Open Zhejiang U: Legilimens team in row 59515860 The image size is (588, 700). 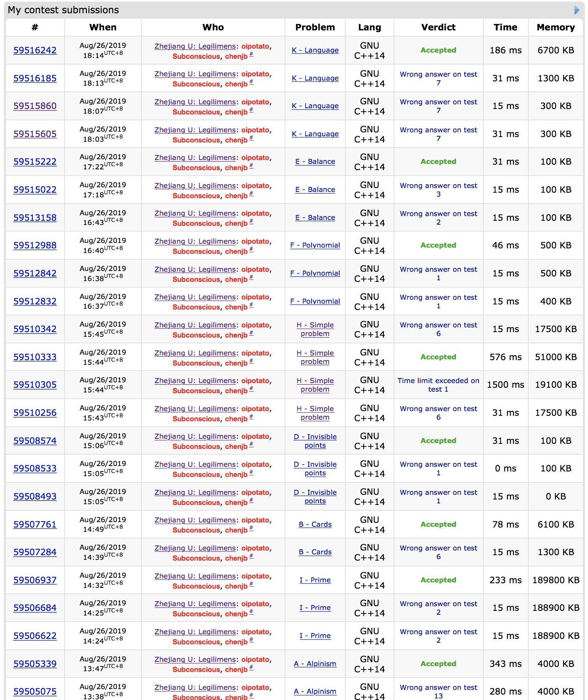tap(195, 102)
